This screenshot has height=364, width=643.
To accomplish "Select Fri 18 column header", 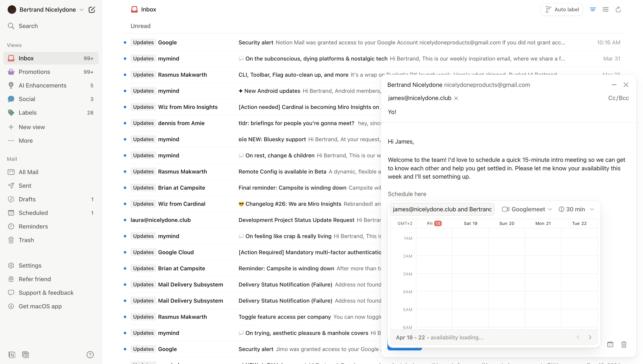I will click(x=434, y=223).
